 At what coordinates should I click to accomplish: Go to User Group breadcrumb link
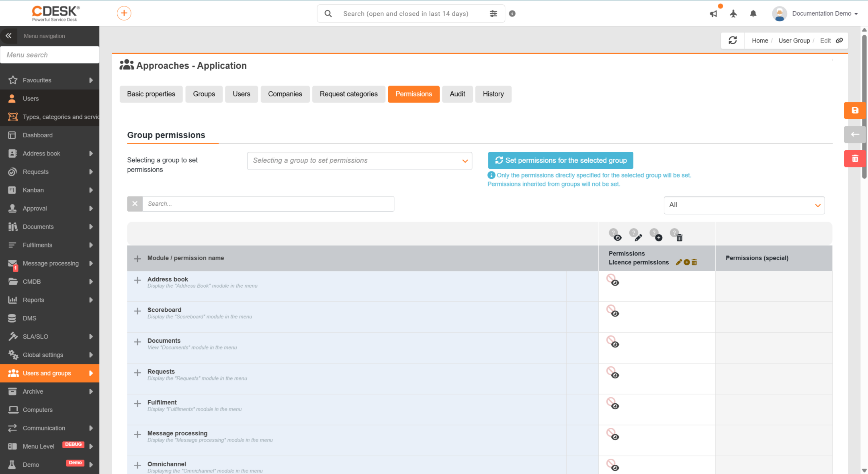794,41
